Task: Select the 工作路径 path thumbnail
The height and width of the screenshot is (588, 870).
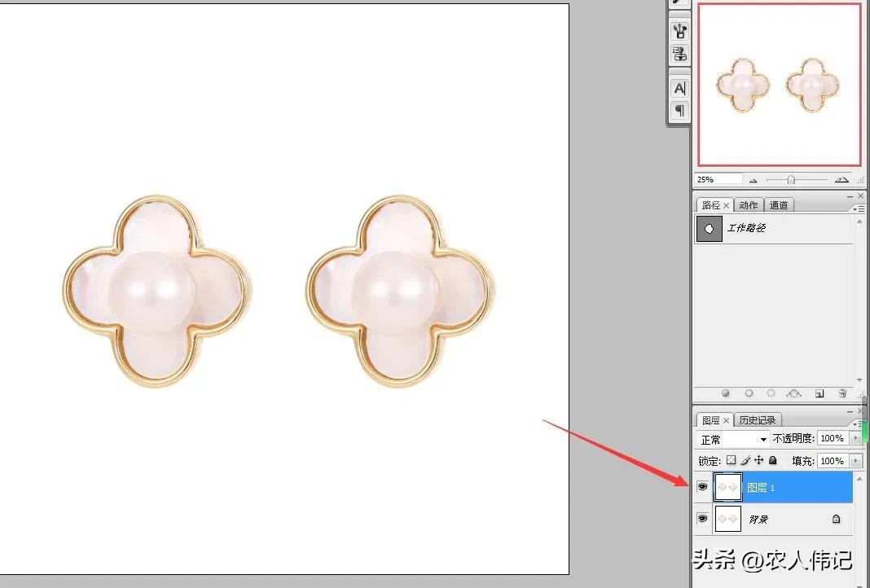Action: (709, 229)
